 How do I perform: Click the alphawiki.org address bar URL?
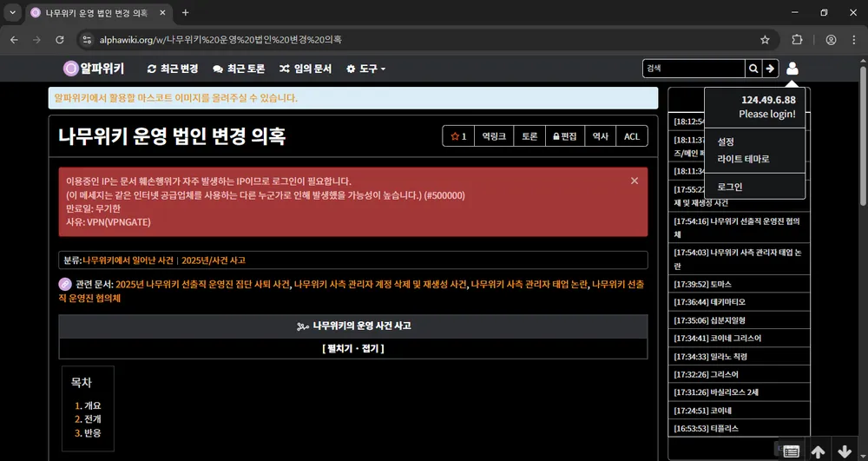[220, 40]
